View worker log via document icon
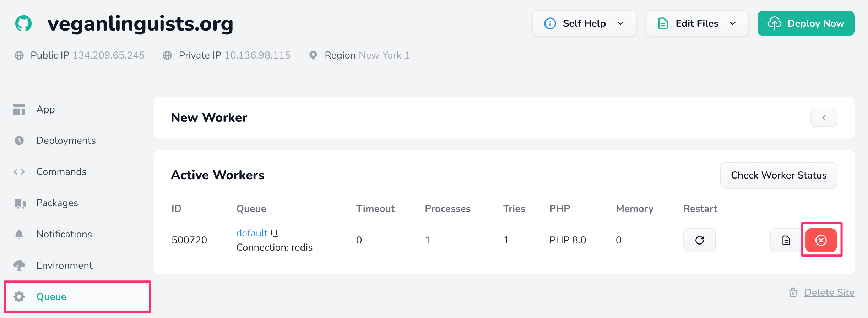Image resolution: width=868 pixels, height=318 pixels. point(786,240)
